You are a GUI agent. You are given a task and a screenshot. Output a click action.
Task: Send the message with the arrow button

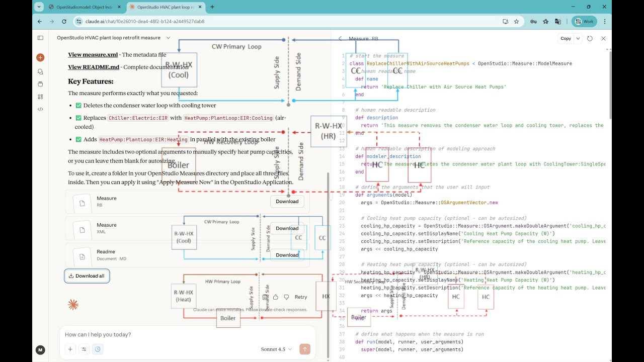[304, 349]
